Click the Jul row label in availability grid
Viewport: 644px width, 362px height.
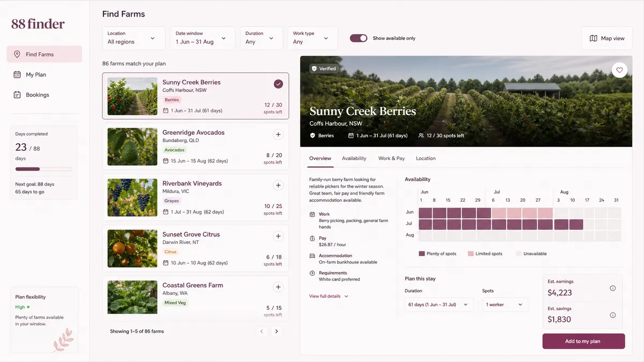(409, 224)
